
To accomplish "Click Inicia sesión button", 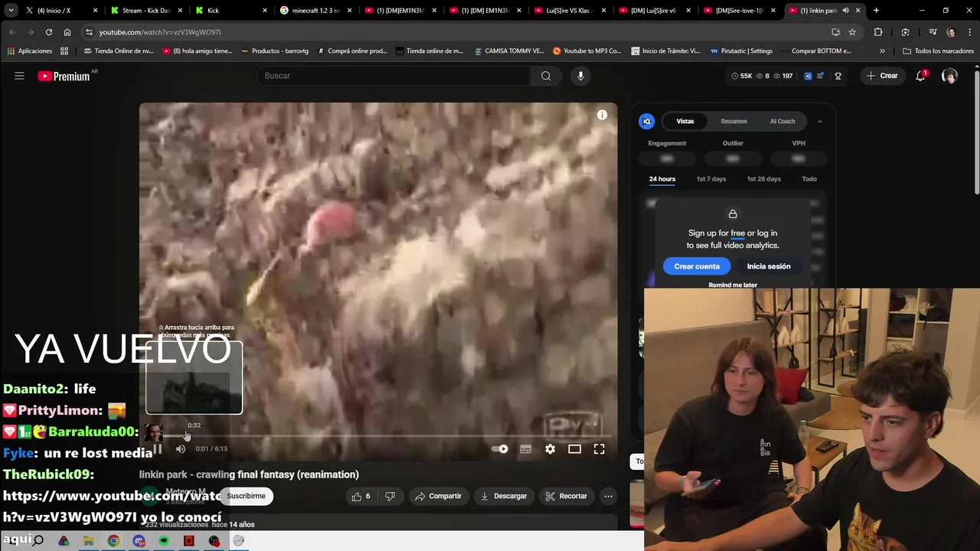I will coord(769,266).
